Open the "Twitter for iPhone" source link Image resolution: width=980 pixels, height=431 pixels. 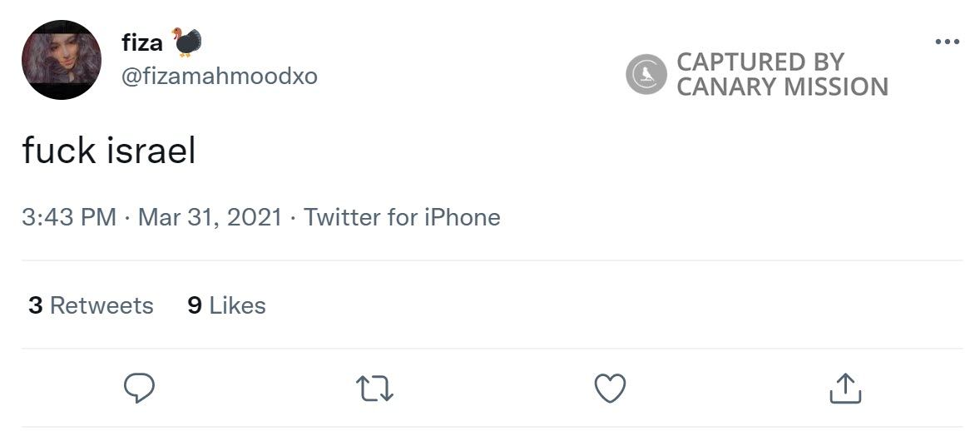coord(402,218)
